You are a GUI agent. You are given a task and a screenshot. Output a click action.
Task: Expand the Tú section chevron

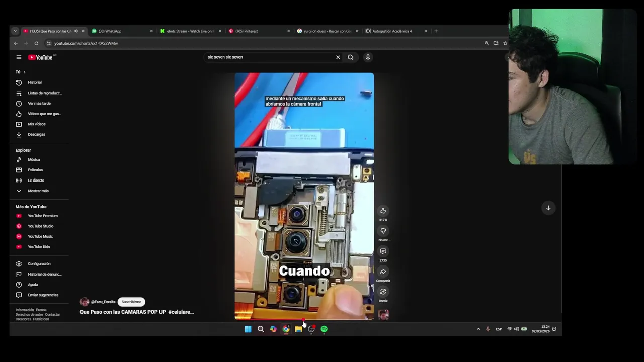pyautogui.click(x=24, y=72)
